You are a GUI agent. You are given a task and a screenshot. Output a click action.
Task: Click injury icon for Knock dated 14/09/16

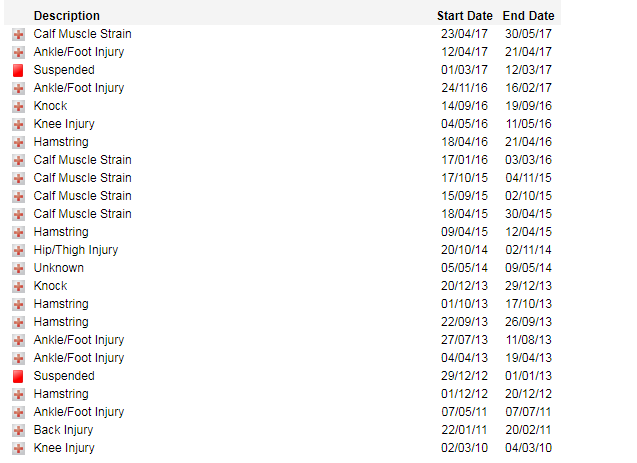tap(18, 107)
